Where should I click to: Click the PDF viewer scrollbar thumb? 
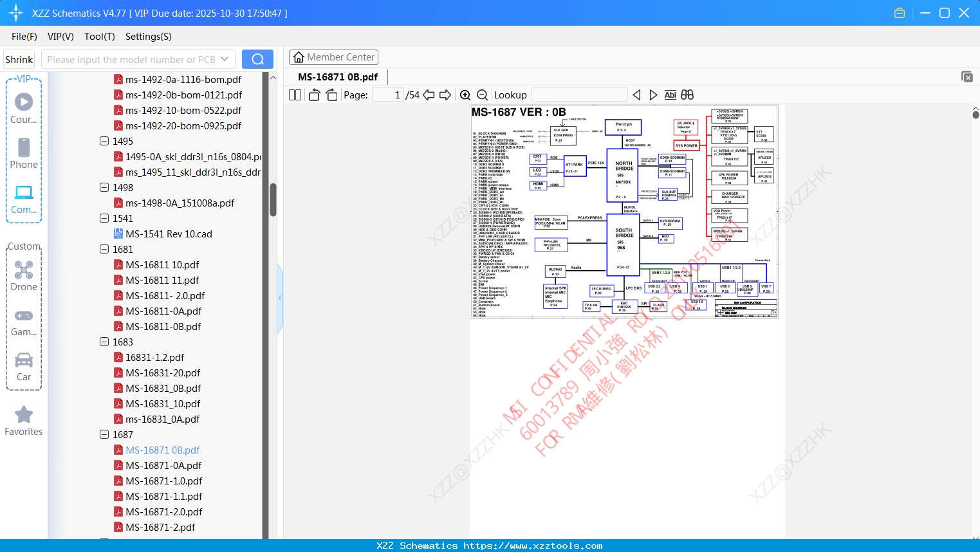(975, 115)
